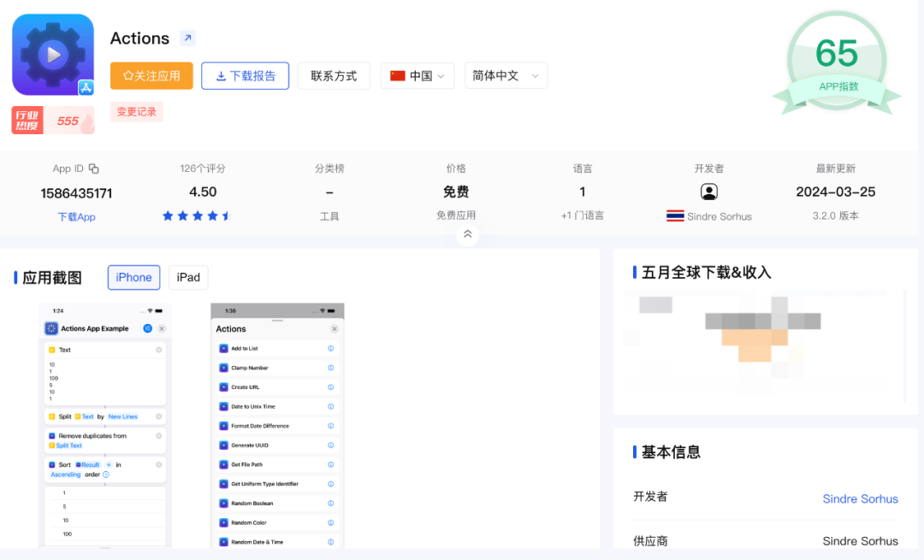Image resolution: width=924 pixels, height=560 pixels.
Task: Switch to the iPhone screenshots tab
Action: coord(133,277)
